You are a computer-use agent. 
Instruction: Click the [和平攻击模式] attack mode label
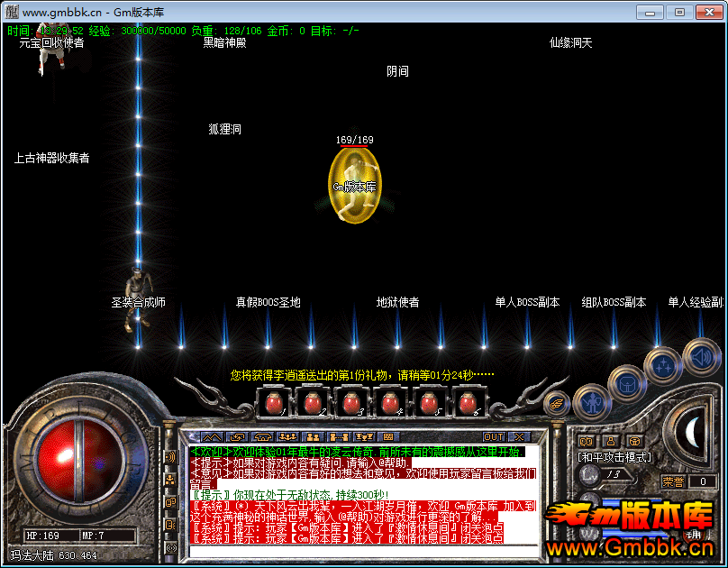(x=614, y=457)
